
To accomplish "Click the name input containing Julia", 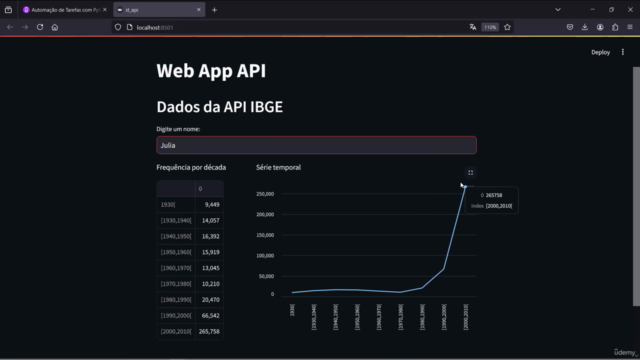I will tap(316, 145).
